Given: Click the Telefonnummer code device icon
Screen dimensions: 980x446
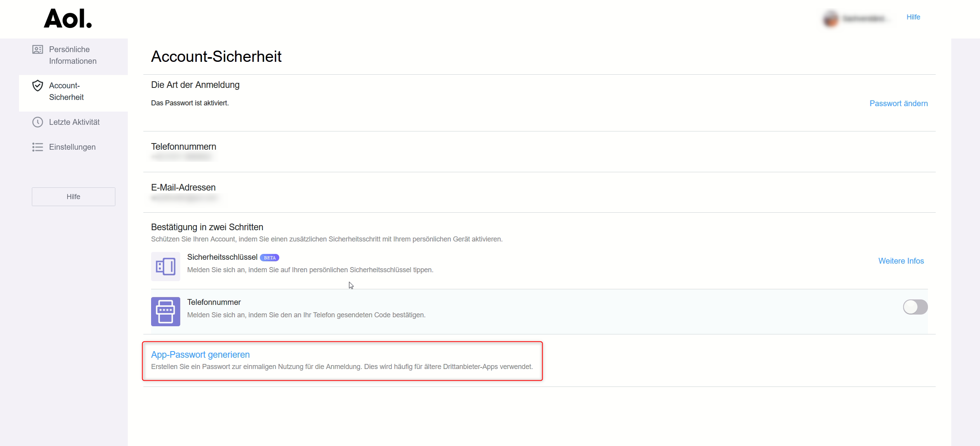Looking at the screenshot, I should 165,311.
